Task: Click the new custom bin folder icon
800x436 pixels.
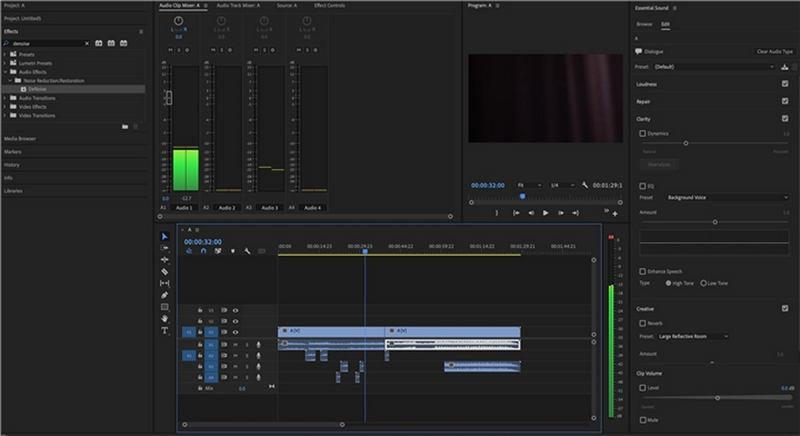Action: coord(124,127)
